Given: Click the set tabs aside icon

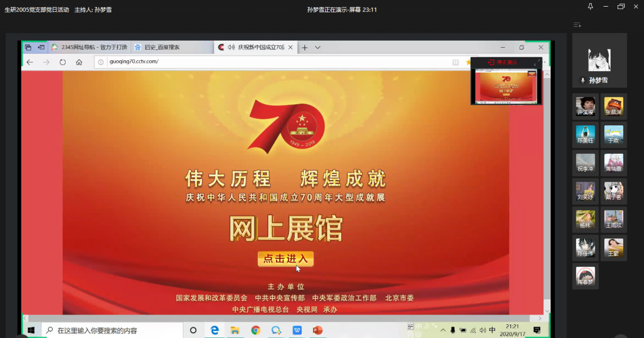Looking at the screenshot, I should pyautogui.click(x=41, y=47).
